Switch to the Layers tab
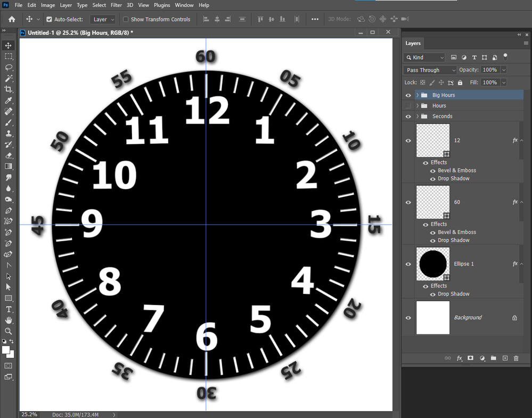Image resolution: width=532 pixels, height=418 pixels. (413, 44)
